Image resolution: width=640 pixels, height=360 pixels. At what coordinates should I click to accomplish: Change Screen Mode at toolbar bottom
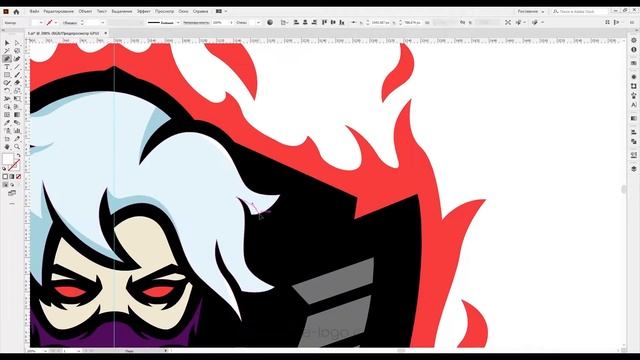click(x=12, y=193)
